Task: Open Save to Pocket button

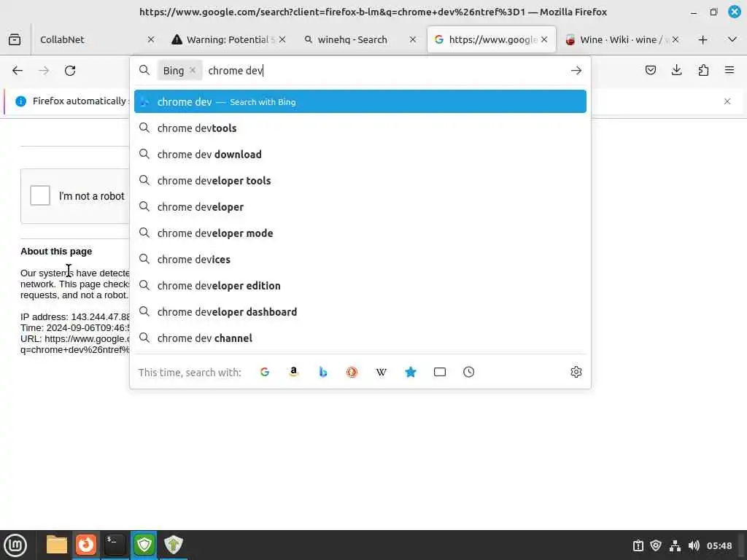Action: (651, 71)
